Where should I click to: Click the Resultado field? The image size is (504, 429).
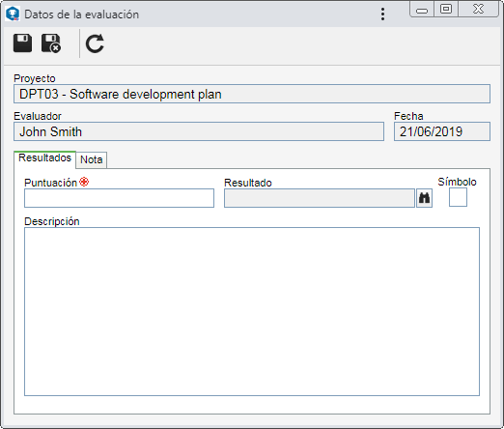tap(320, 198)
